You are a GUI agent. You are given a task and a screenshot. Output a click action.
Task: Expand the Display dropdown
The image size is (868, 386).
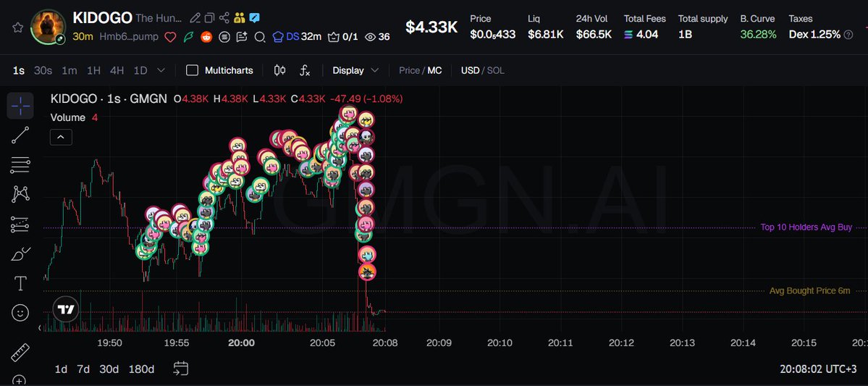pos(355,70)
